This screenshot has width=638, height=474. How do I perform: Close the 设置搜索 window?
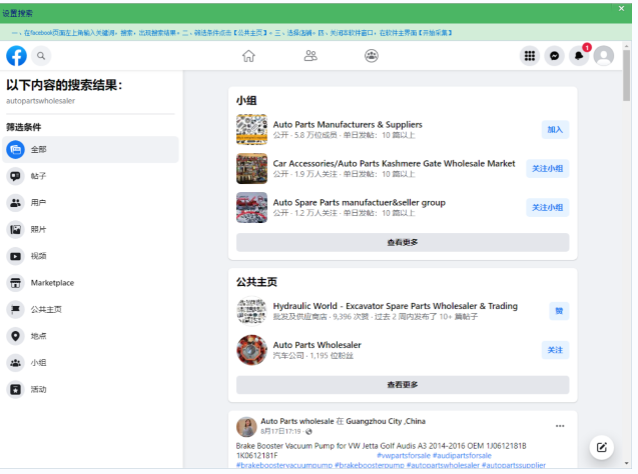621,9
